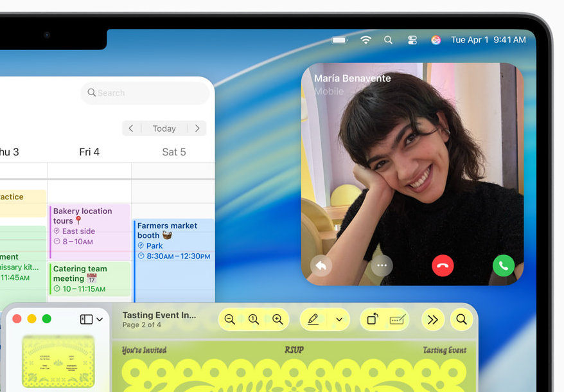
Task: Zoom in using the plus magnifier
Action: tap(278, 319)
